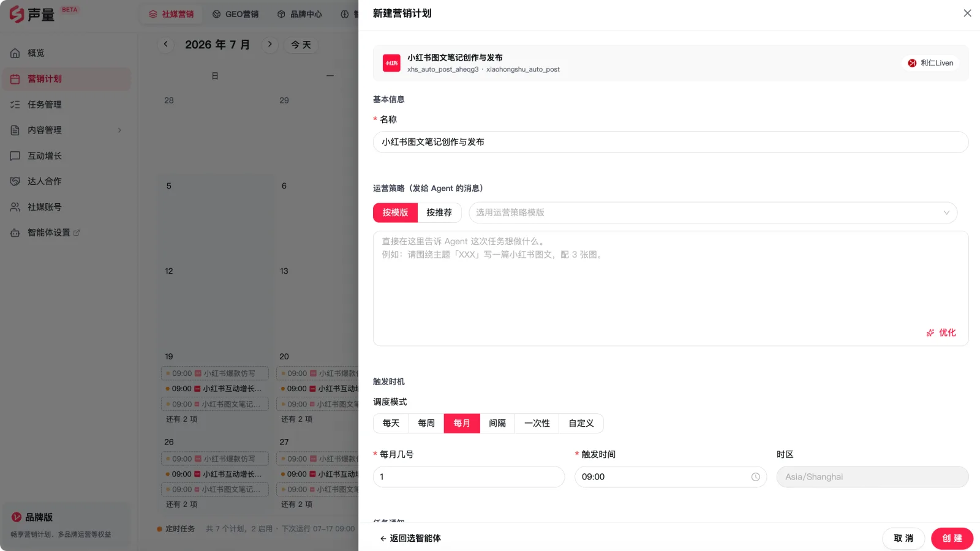The image size is (980, 551).
Task: Click the 优化 optimize button
Action: coord(941,333)
